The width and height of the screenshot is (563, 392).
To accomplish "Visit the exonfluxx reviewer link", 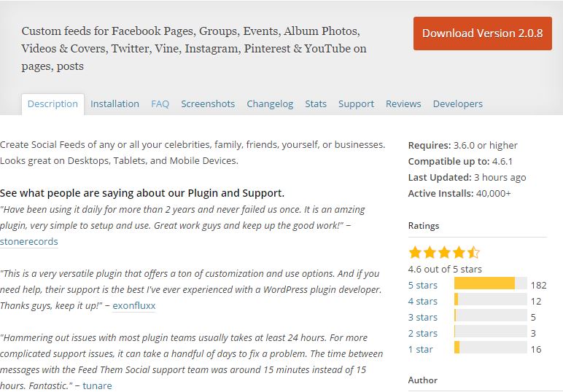I will [x=134, y=305].
